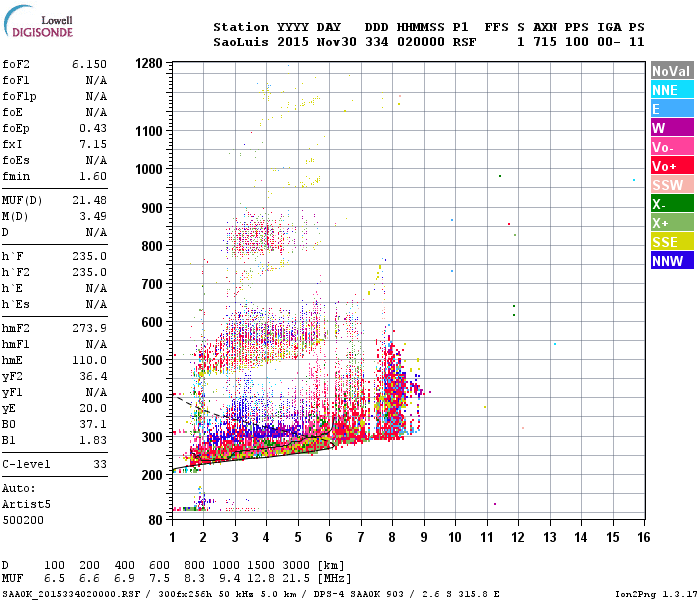The width and height of the screenshot is (700, 600).
Task: Click the fmin value 1.60
Action: pyautogui.click(x=93, y=176)
